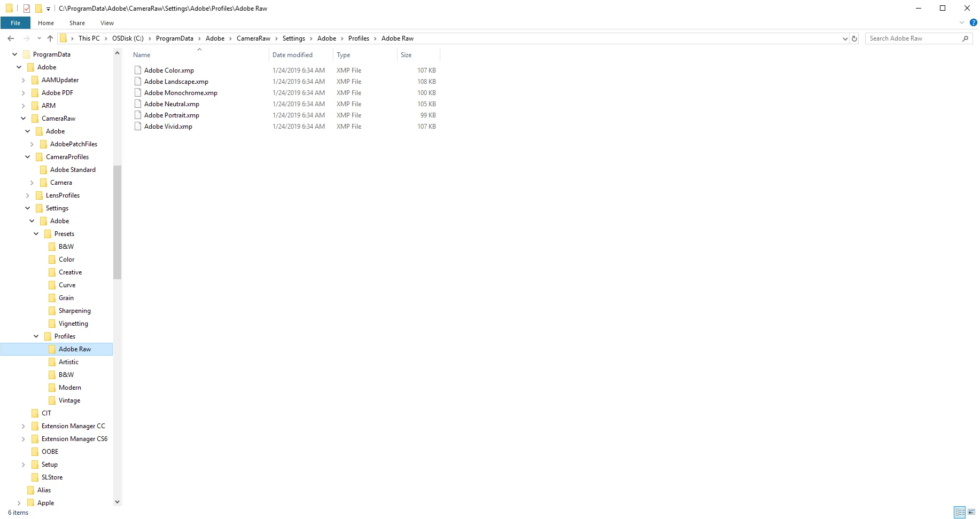
Task: Expand the Extension Manager CC node
Action: click(x=23, y=426)
